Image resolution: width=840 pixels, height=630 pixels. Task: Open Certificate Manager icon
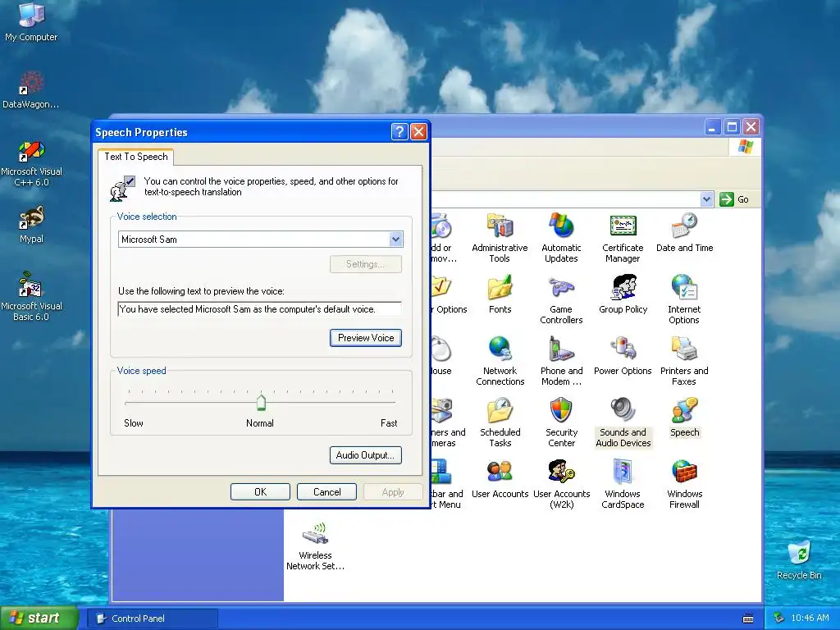point(623,238)
